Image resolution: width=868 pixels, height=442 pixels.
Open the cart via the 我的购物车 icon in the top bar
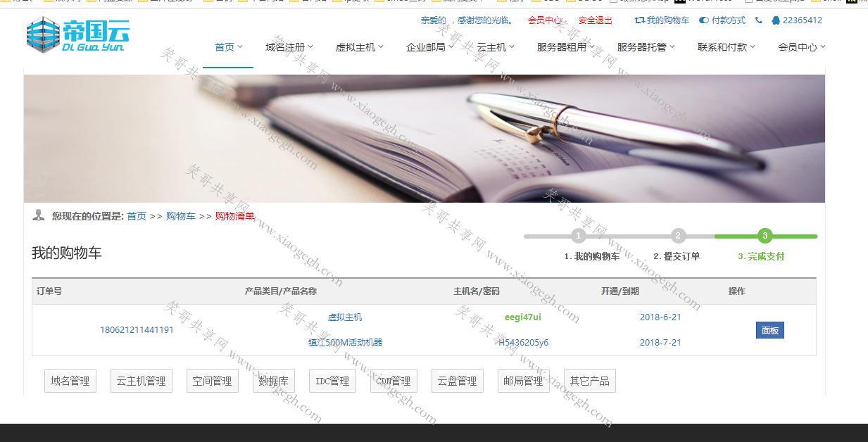click(639, 20)
